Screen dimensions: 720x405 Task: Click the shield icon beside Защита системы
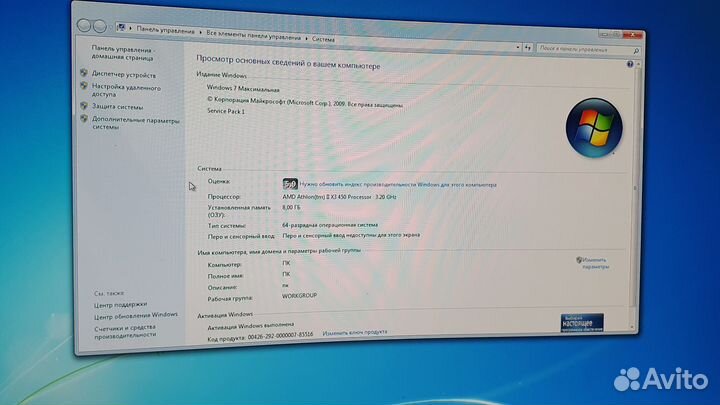pyautogui.click(x=83, y=106)
